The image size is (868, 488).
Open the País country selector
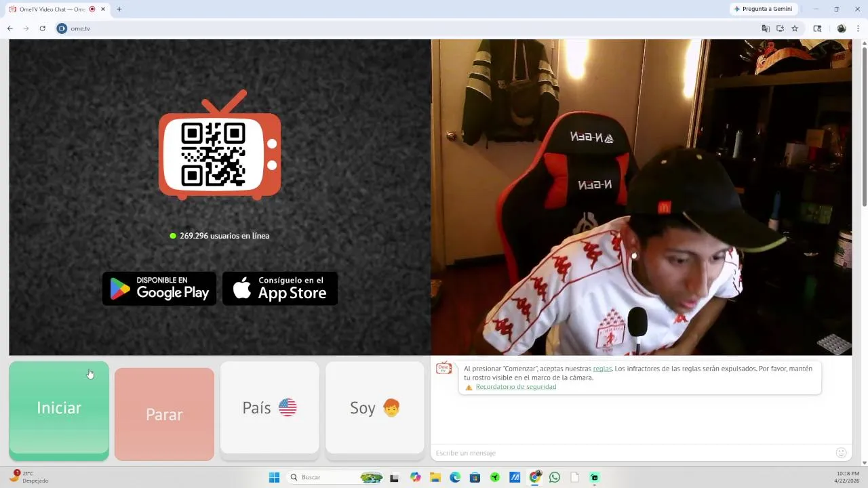tap(269, 407)
